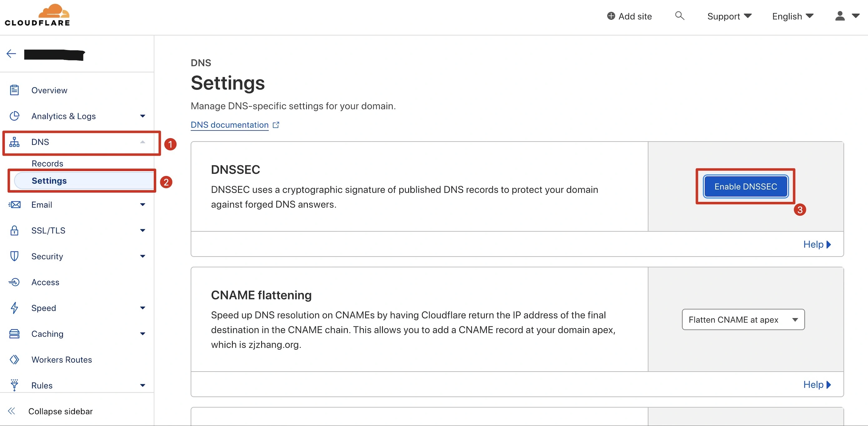The height and width of the screenshot is (426, 868).
Task: Expand the SSL/TLS sidebar section
Action: (142, 230)
